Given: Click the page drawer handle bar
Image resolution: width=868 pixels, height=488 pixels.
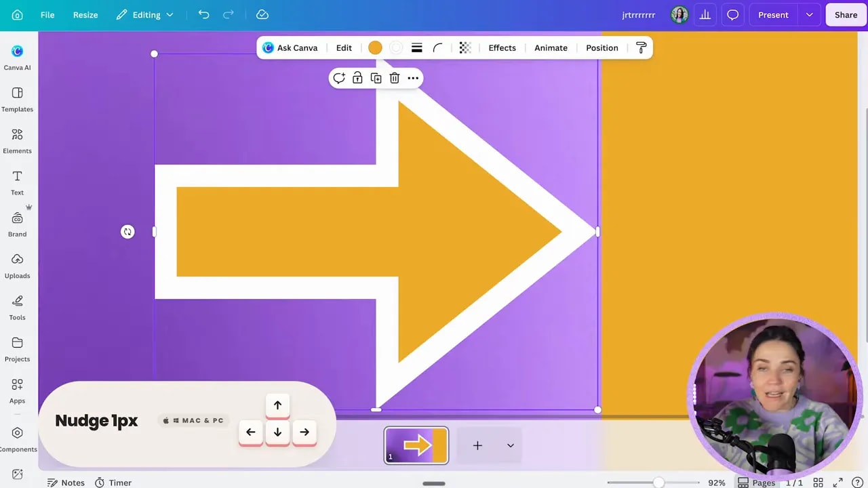Looking at the screenshot, I should pos(434,483).
